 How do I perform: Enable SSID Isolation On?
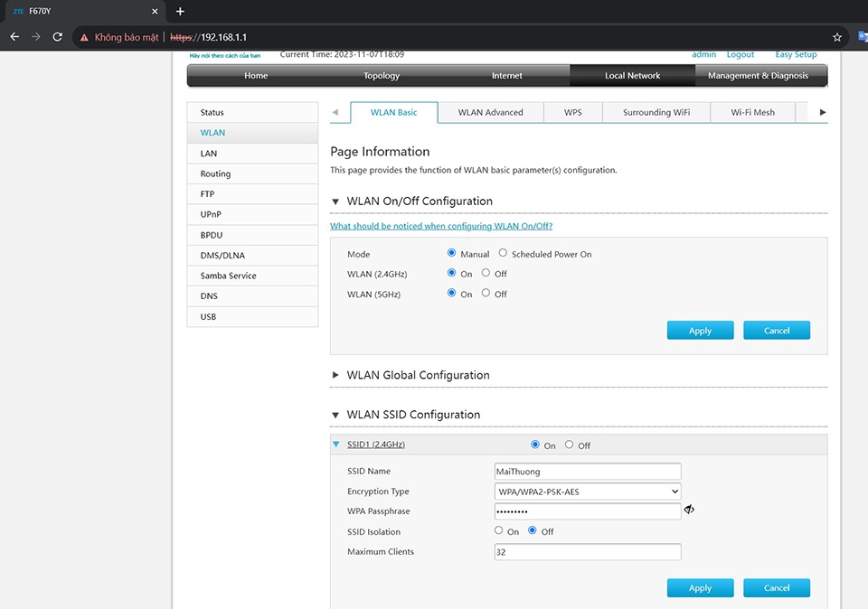click(x=498, y=530)
